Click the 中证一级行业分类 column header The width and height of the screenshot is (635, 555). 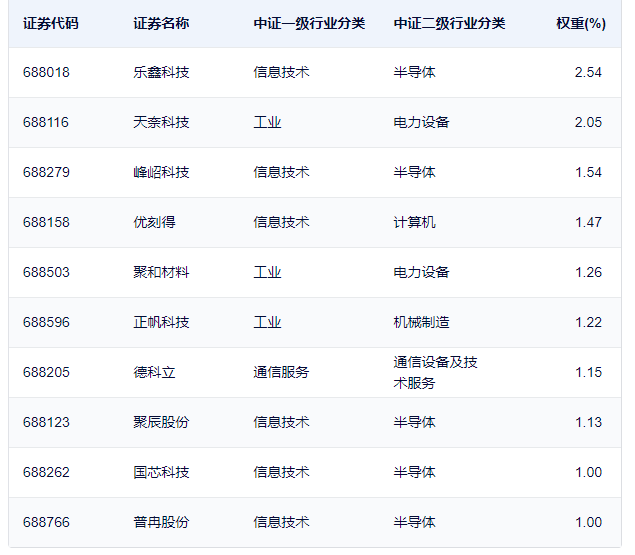tap(309, 23)
